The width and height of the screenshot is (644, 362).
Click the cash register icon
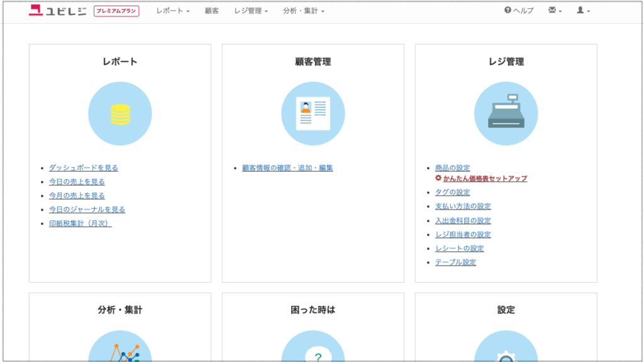[x=506, y=113]
